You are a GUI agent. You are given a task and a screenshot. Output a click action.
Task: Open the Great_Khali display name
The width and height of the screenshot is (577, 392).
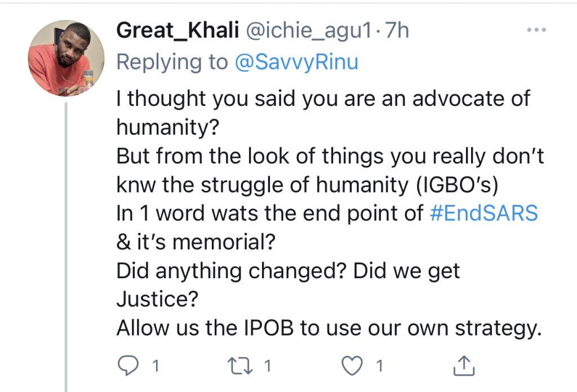click(177, 30)
